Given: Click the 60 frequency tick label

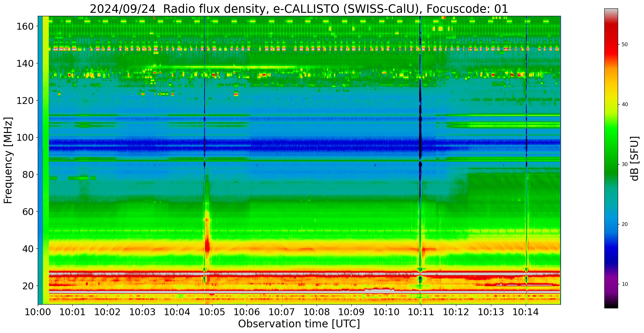Looking at the screenshot, I should pyautogui.click(x=28, y=212).
